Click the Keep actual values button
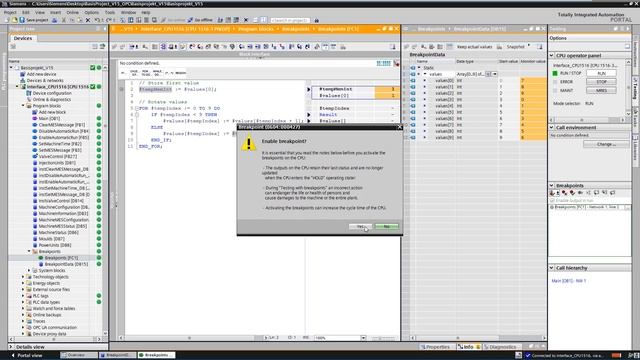Image resolution: width=640 pixels, height=360 pixels. coord(474,47)
